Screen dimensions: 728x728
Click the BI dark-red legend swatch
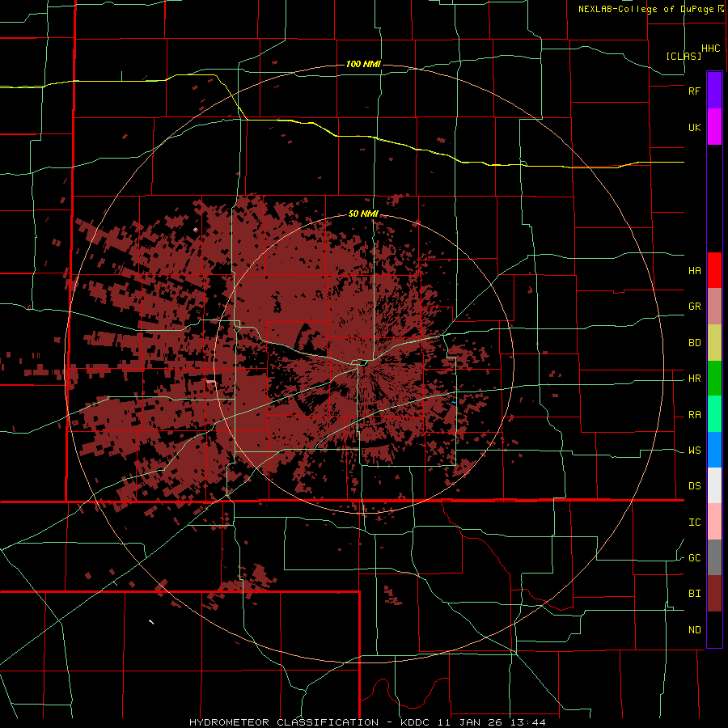714,594
